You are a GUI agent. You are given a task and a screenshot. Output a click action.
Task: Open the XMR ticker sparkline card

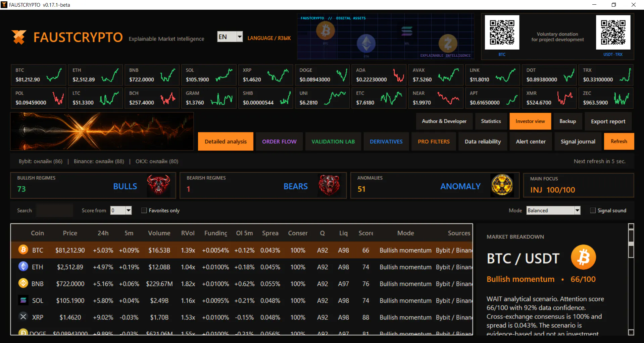click(x=549, y=98)
